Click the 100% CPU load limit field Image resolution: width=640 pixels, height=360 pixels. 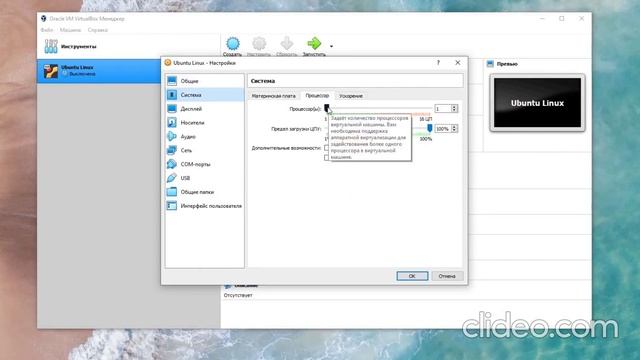pos(442,129)
